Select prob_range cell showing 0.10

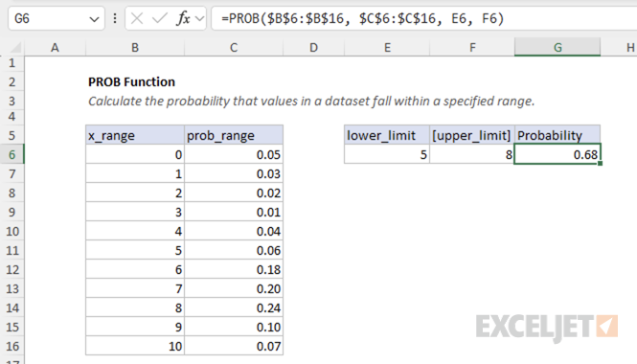point(234,327)
